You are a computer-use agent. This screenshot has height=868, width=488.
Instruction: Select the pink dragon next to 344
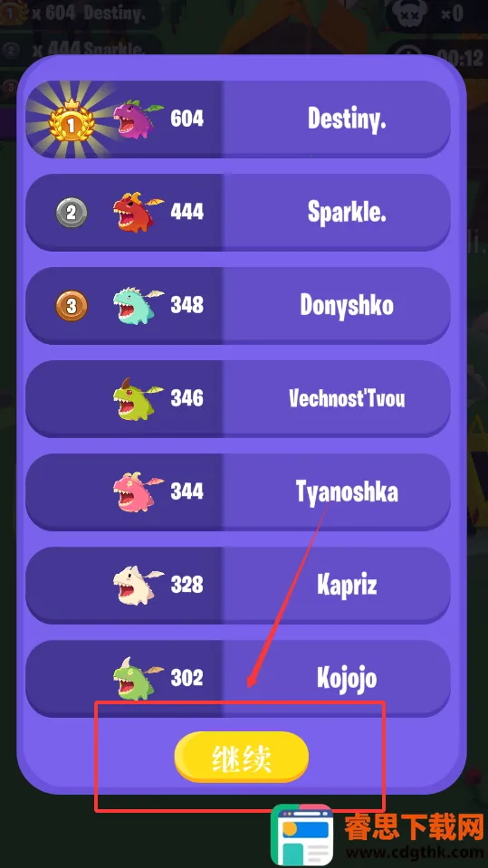pos(138,491)
